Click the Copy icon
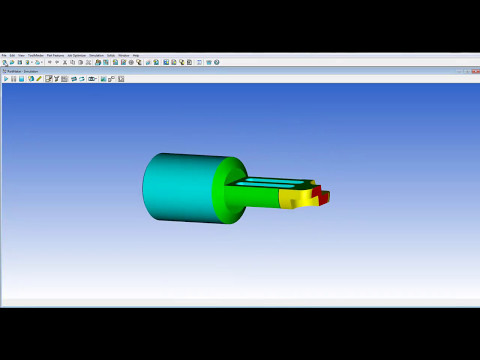480x360 pixels. click(x=73, y=62)
